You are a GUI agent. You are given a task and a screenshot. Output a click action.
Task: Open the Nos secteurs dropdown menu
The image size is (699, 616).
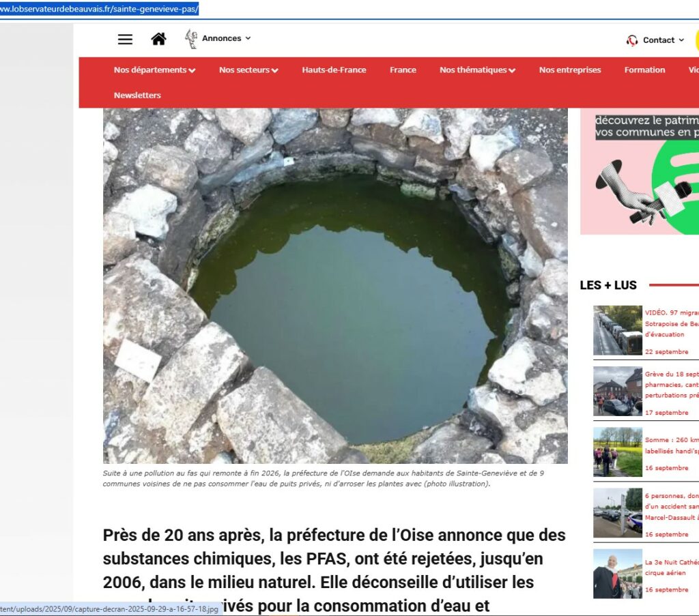pos(248,70)
